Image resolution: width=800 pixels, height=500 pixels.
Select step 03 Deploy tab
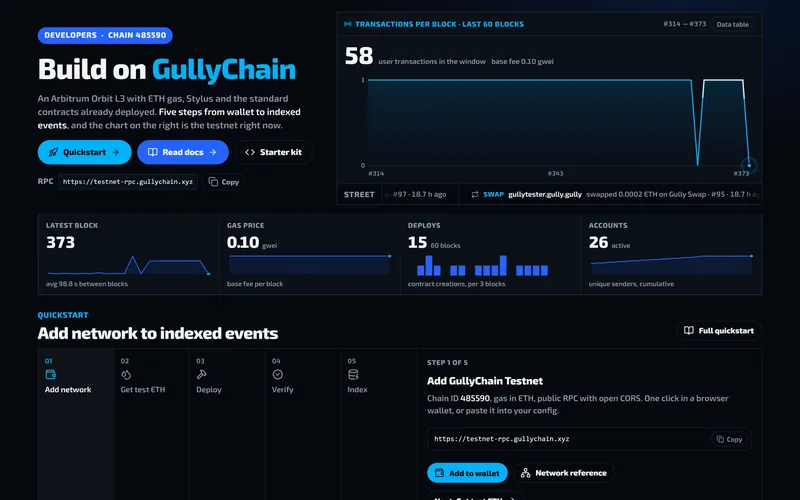[227, 424]
